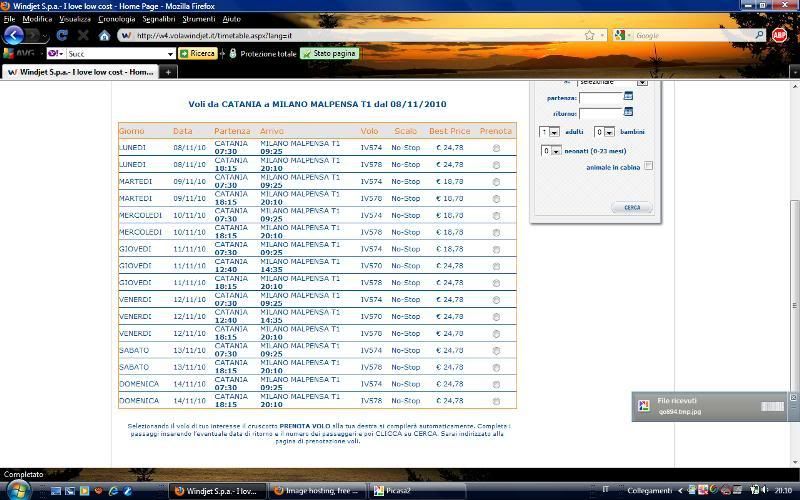
Task: Open calendar picker next to partenza
Action: 628,96
